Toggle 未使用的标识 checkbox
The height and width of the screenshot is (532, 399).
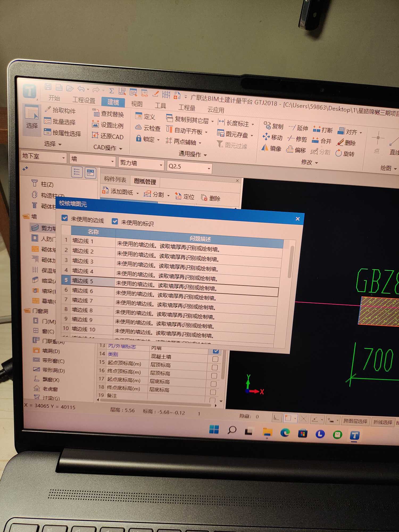[x=115, y=221]
